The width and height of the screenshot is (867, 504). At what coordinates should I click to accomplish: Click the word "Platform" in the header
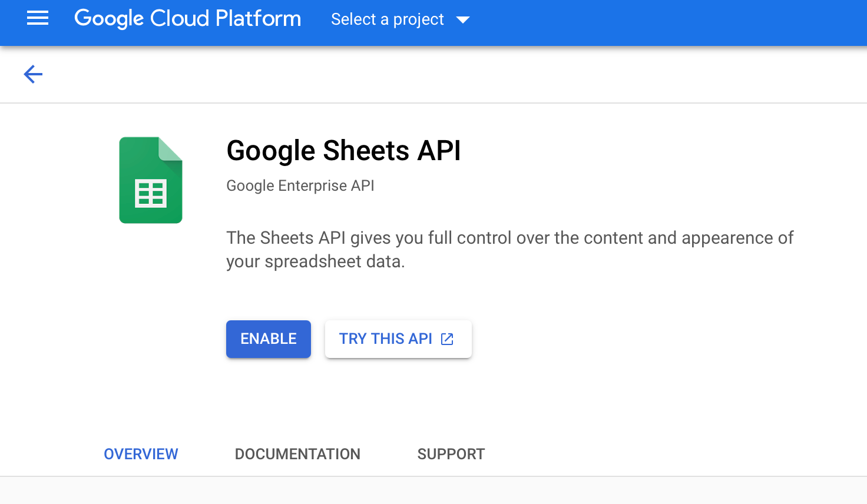pos(258,19)
